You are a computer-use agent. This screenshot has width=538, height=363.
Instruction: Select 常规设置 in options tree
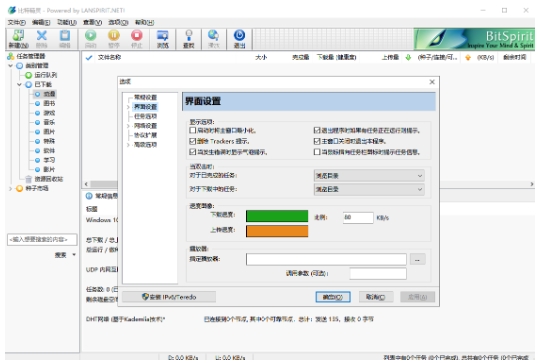point(145,97)
